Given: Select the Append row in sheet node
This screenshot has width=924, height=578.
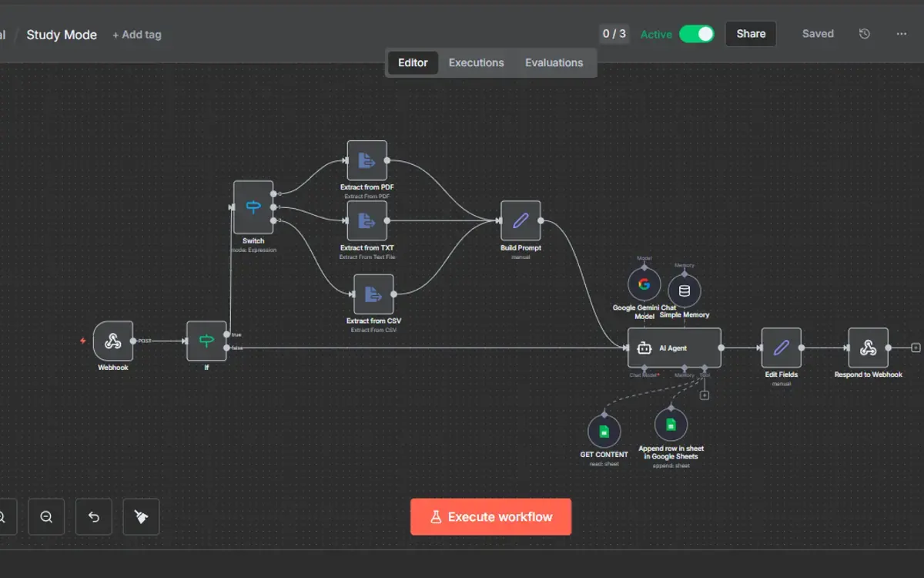Looking at the screenshot, I should tap(671, 425).
